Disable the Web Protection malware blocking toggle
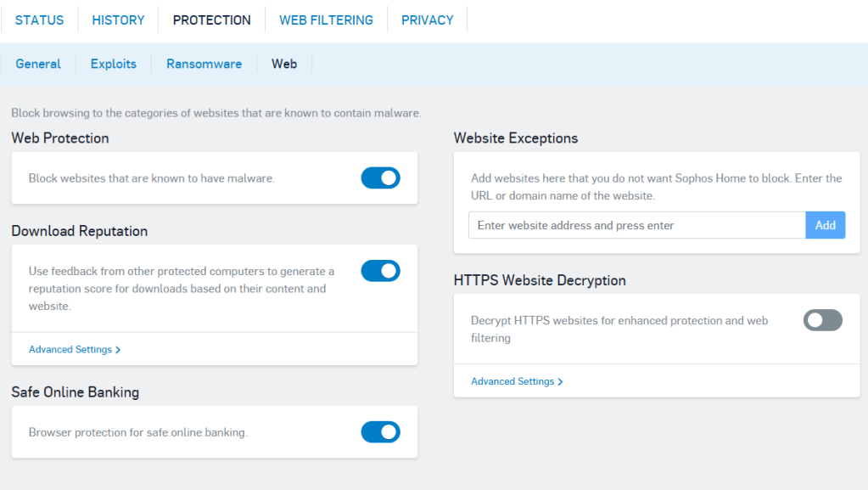This screenshot has width=868, height=490. coord(380,177)
